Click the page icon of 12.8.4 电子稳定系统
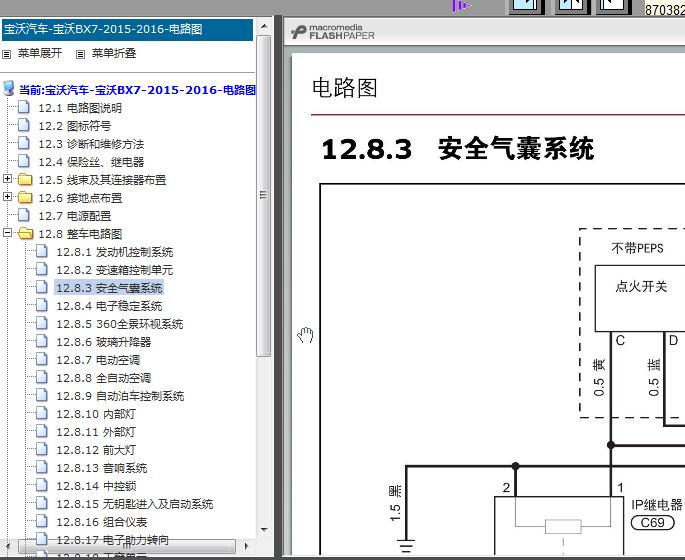The image size is (685, 560). tap(42, 305)
